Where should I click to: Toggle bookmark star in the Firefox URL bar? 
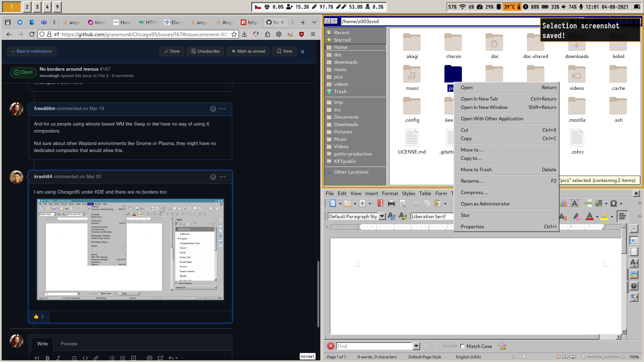pos(234,35)
